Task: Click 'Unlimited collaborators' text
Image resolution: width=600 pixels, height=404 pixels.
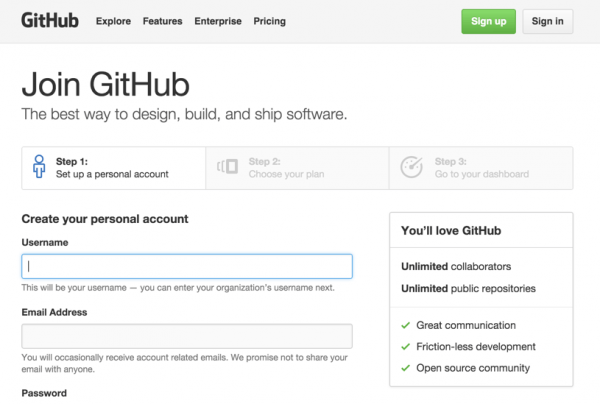Action: coord(456,267)
